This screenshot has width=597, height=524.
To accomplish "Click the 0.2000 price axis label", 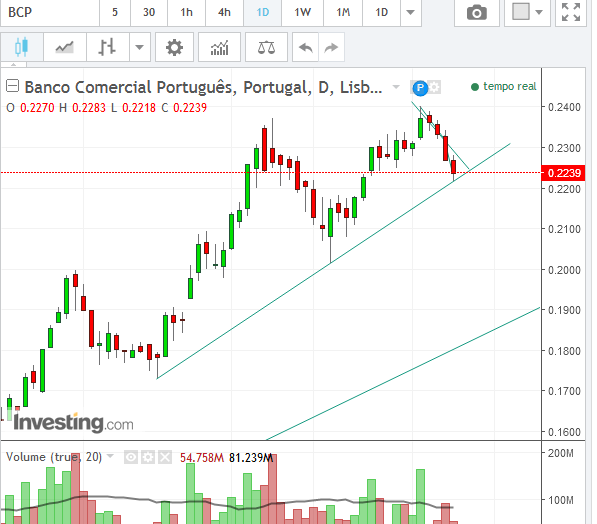I will 564,270.
